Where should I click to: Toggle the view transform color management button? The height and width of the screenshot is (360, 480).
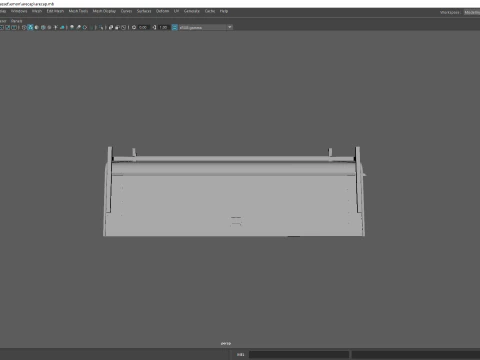(174, 27)
